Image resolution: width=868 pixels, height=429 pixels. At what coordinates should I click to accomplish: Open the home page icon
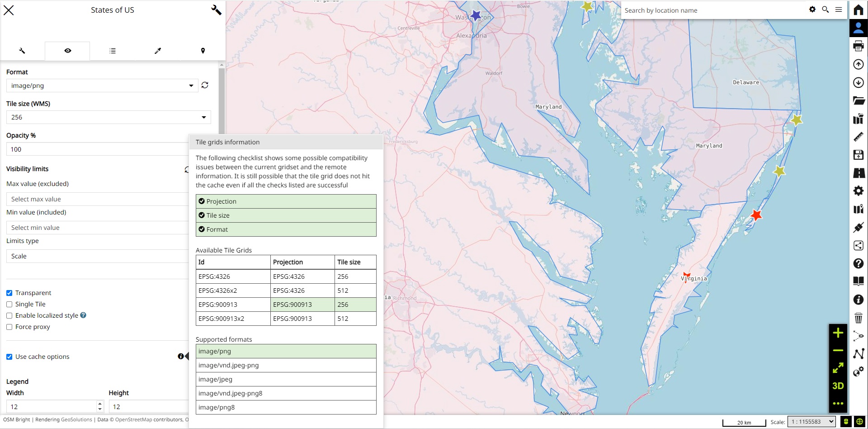(x=858, y=10)
